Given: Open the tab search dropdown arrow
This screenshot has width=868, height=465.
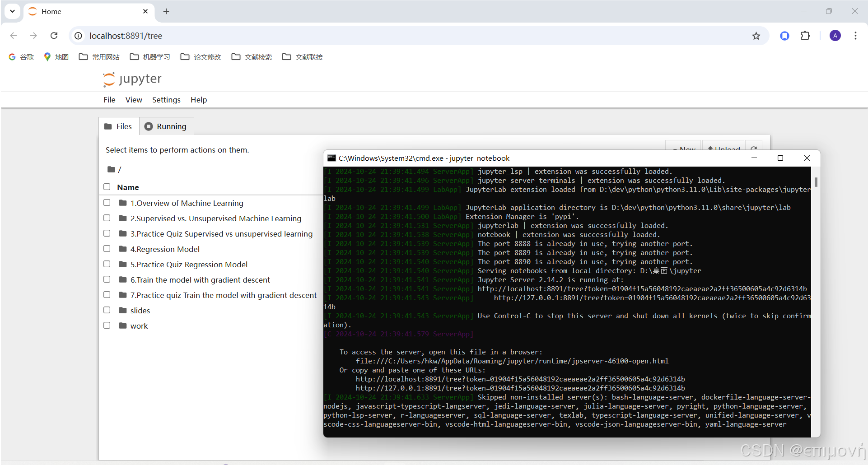Looking at the screenshot, I should 12,11.
